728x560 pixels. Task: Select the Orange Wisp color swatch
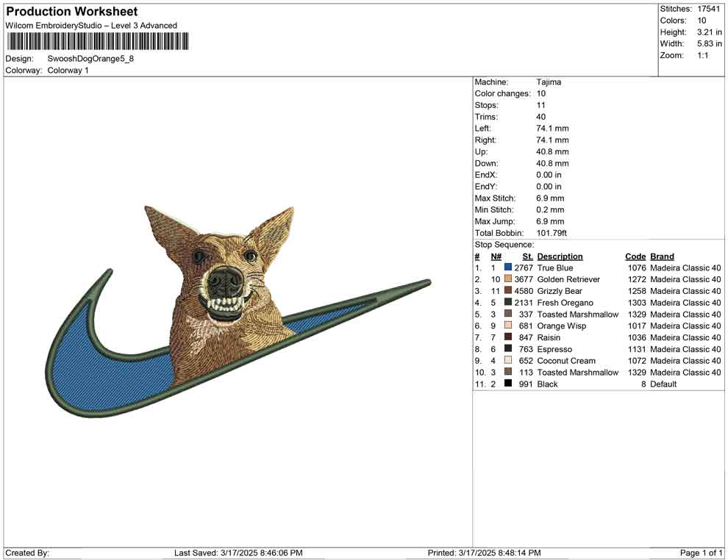pos(508,326)
